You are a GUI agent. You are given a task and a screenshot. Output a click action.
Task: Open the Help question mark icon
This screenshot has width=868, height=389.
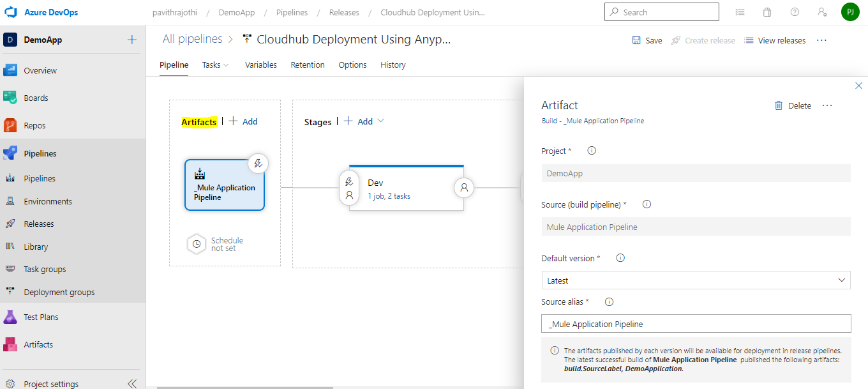click(x=795, y=12)
